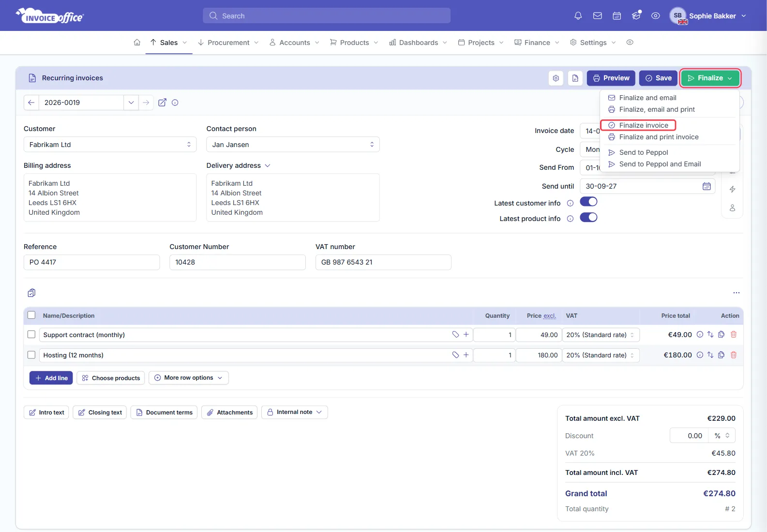The image size is (767, 532).
Task: Go to previous invoice with left arrow
Action: [x=31, y=103]
